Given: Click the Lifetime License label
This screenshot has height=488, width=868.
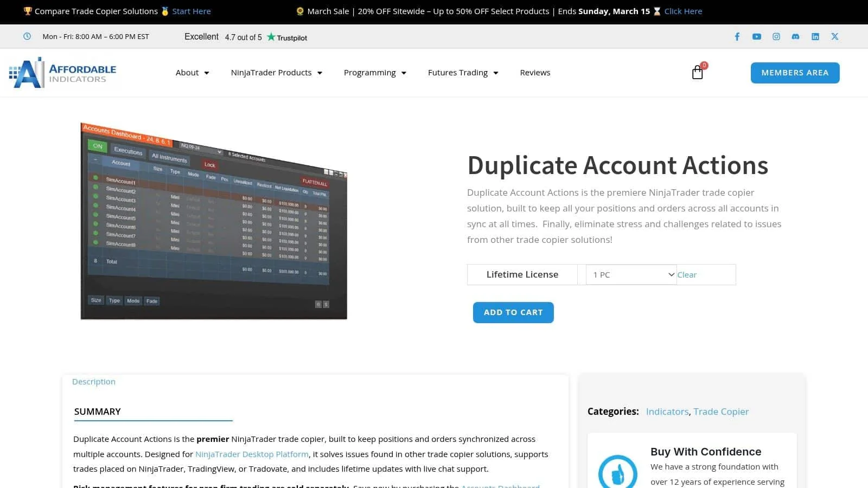Looking at the screenshot, I should click(522, 274).
